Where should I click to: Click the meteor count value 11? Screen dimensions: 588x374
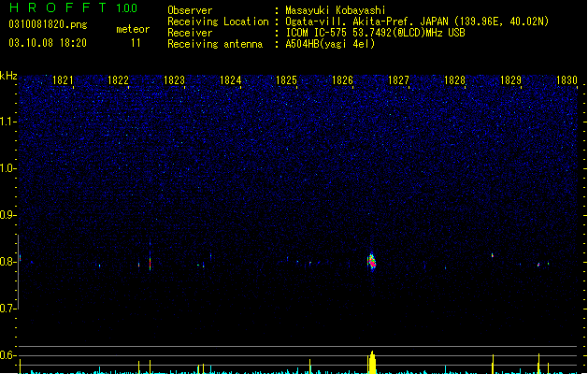pyautogui.click(x=136, y=43)
